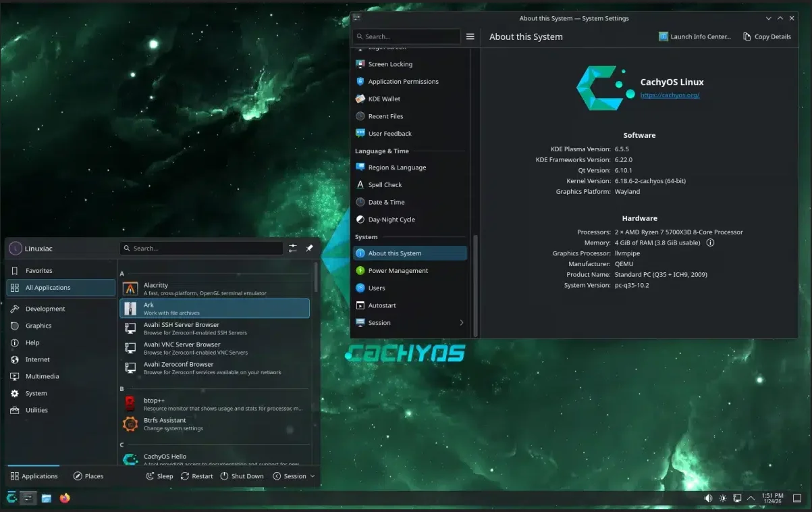
Task: Click the show desktop icon in the panel
Action: [x=797, y=498]
